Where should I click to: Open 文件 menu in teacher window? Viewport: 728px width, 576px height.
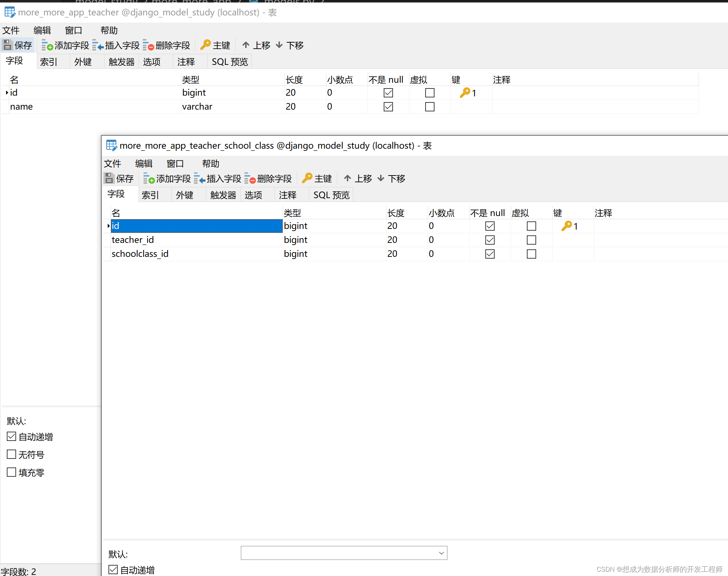click(11, 30)
